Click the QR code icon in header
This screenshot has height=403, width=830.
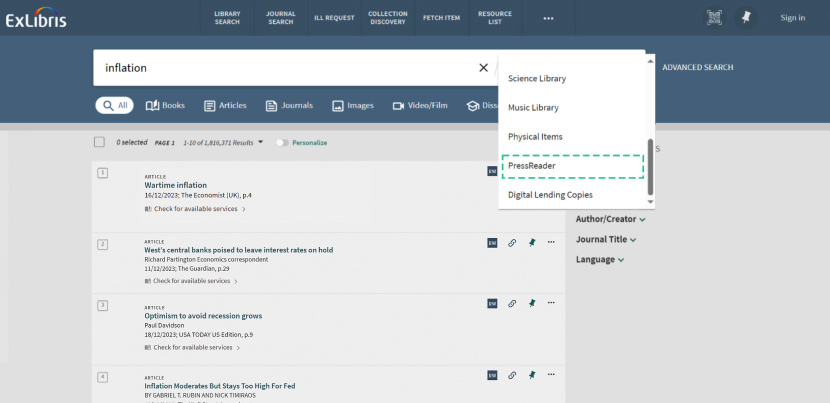(714, 17)
